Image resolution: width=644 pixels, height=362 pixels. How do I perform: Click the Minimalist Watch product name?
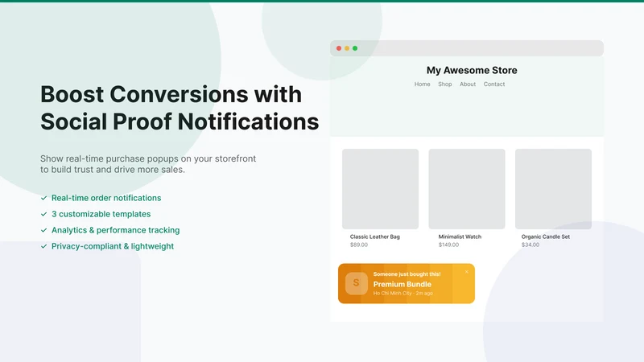click(x=460, y=237)
